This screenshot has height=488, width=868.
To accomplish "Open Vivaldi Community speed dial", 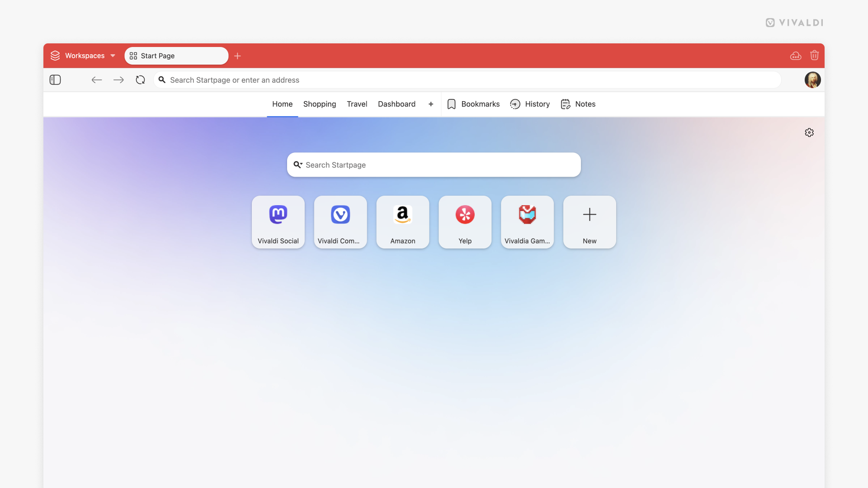I will pos(340,222).
